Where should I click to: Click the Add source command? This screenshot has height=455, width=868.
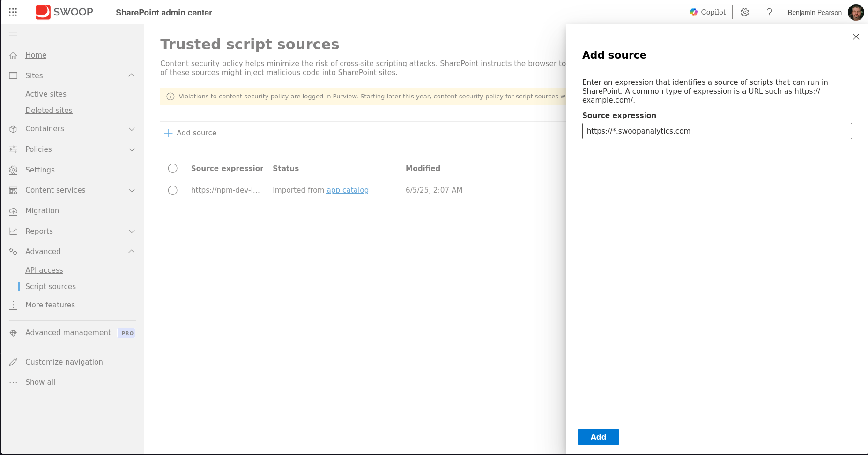tap(191, 133)
